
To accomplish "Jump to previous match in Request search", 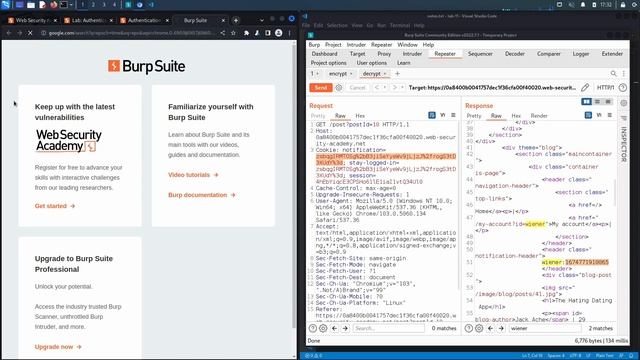I will pos(335,328).
